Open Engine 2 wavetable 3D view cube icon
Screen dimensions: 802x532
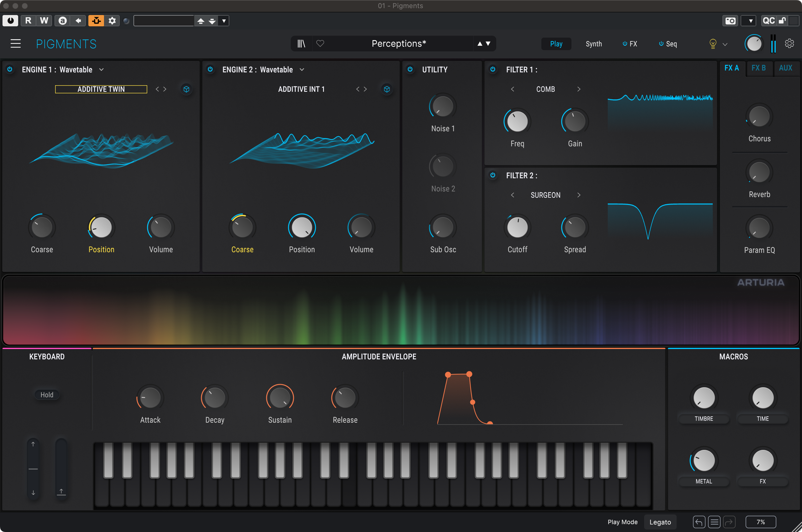(387, 89)
